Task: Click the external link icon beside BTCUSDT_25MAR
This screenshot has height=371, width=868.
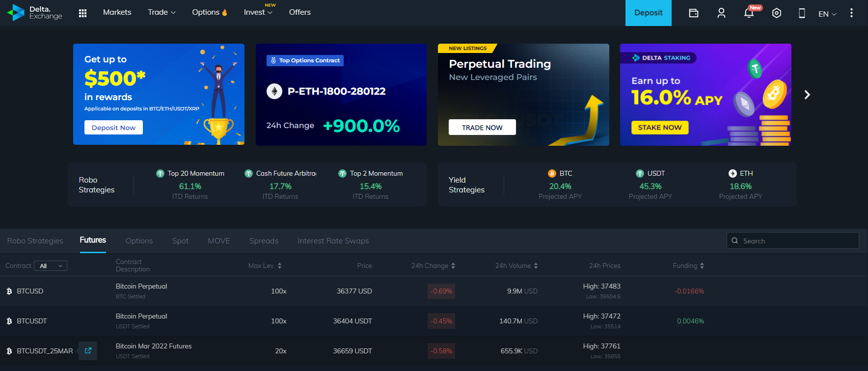Action: point(88,350)
